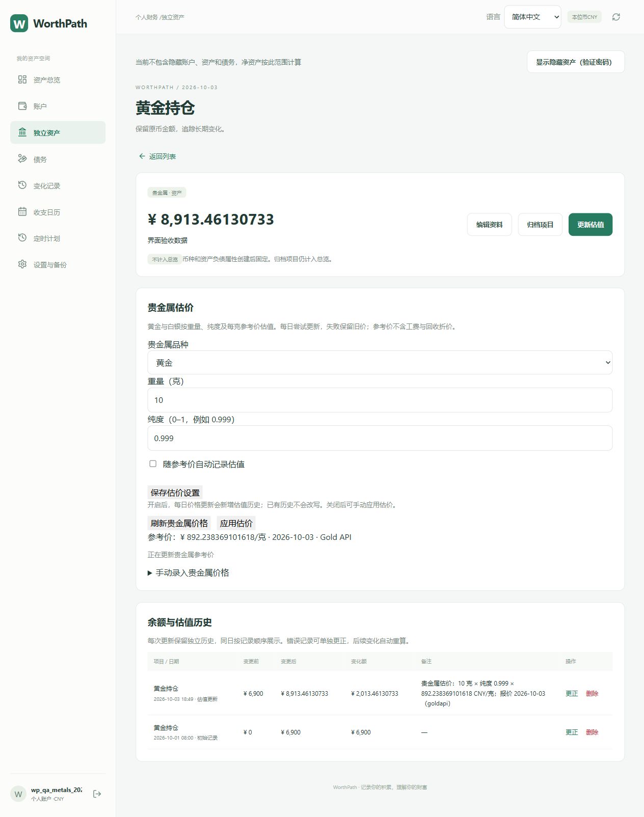Click the 贵金属 · 资产 tag
The width and height of the screenshot is (644, 817).
pos(167,193)
